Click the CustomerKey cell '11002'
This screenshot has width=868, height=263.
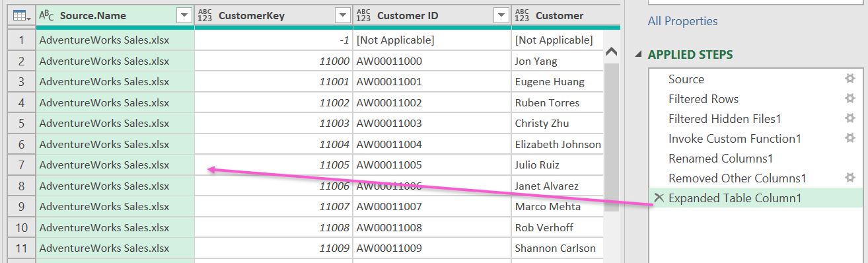[x=273, y=103]
